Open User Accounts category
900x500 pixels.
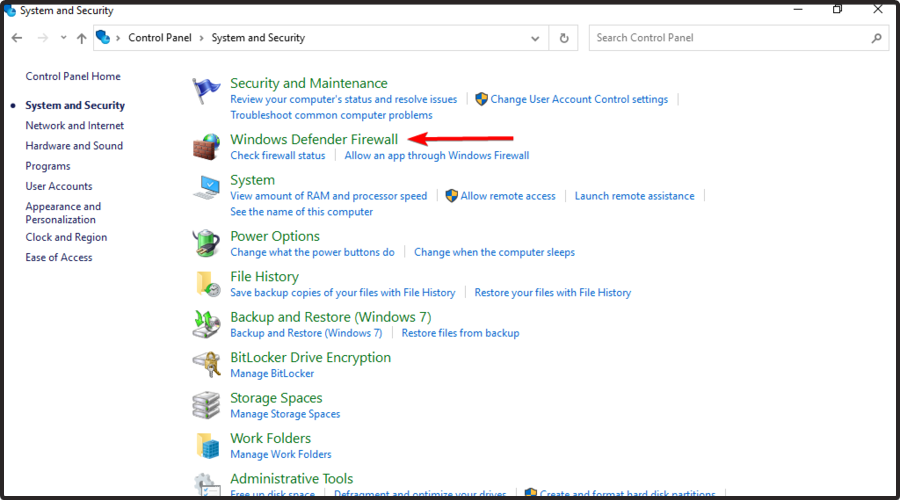coord(59,186)
